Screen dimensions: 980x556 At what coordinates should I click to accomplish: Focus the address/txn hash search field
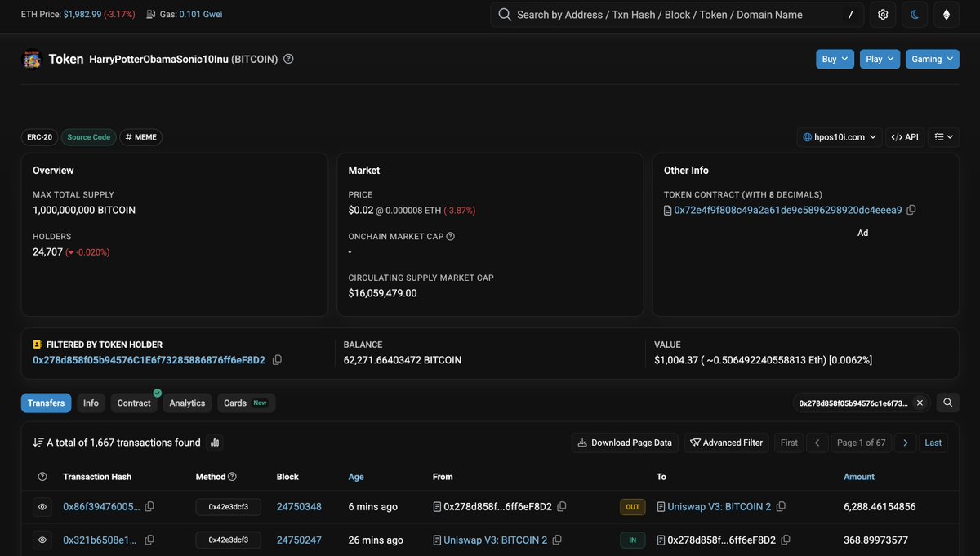click(x=677, y=15)
